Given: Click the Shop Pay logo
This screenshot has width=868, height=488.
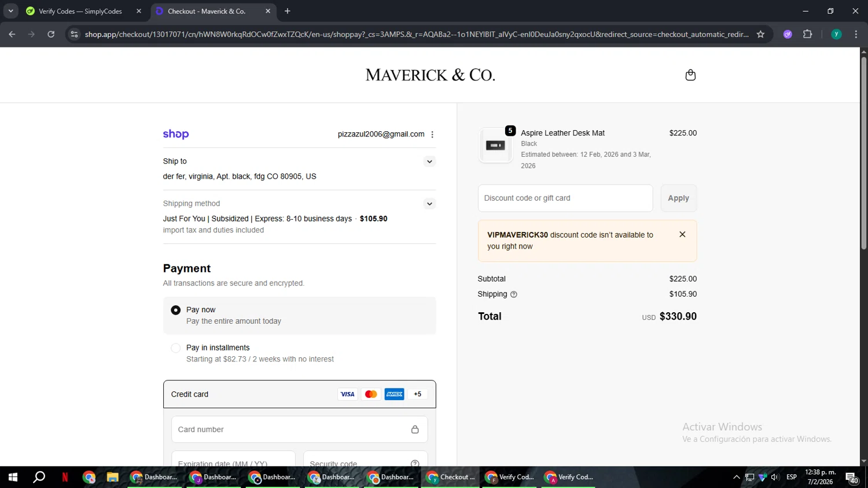Looking at the screenshot, I should (x=176, y=134).
